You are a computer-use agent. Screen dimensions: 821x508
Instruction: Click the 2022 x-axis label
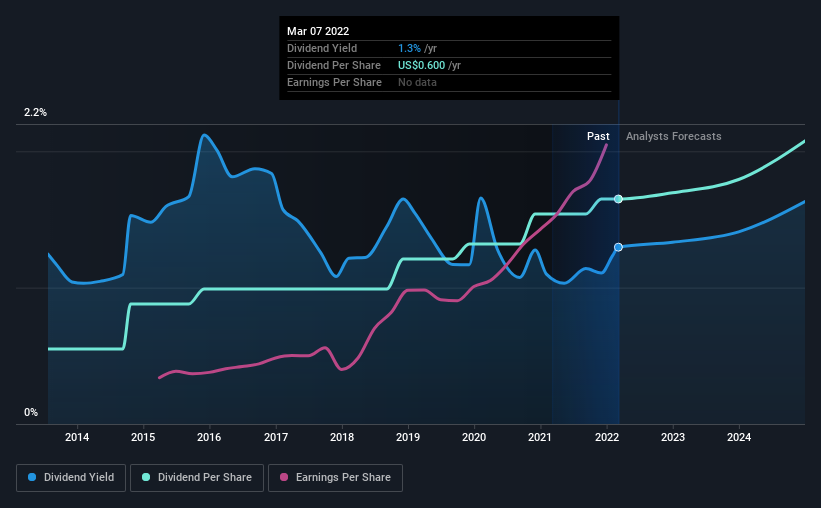tap(607, 437)
